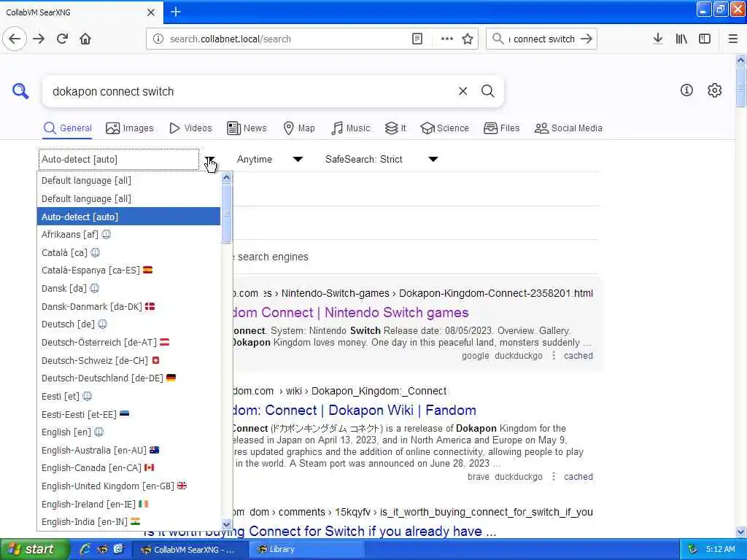Open a new browser tab
Image resolution: width=747 pixels, height=560 pixels.
click(176, 12)
